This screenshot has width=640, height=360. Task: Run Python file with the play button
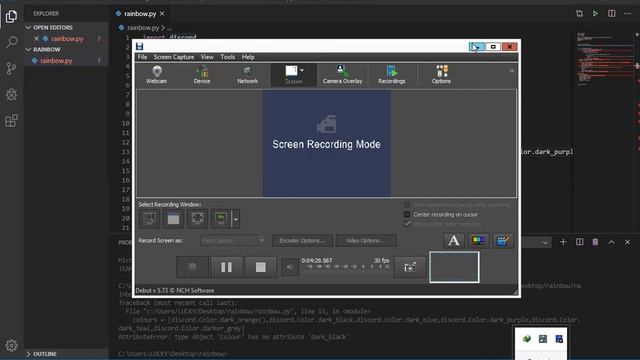click(596, 13)
